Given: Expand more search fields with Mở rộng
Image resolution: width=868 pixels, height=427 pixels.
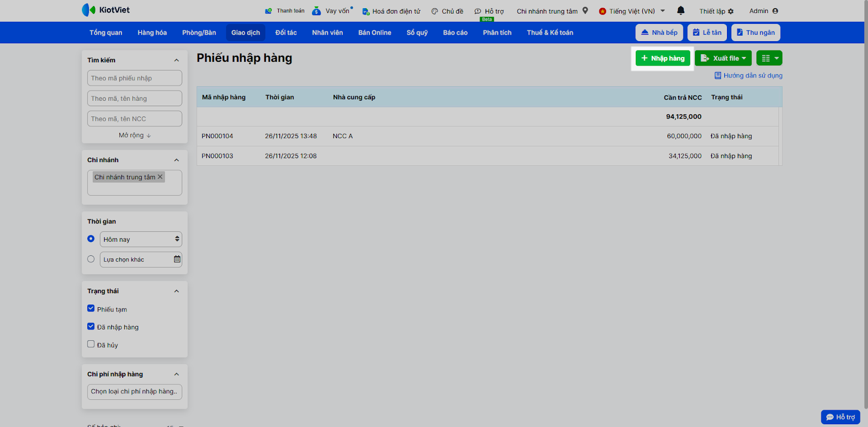Looking at the screenshot, I should pos(135,135).
